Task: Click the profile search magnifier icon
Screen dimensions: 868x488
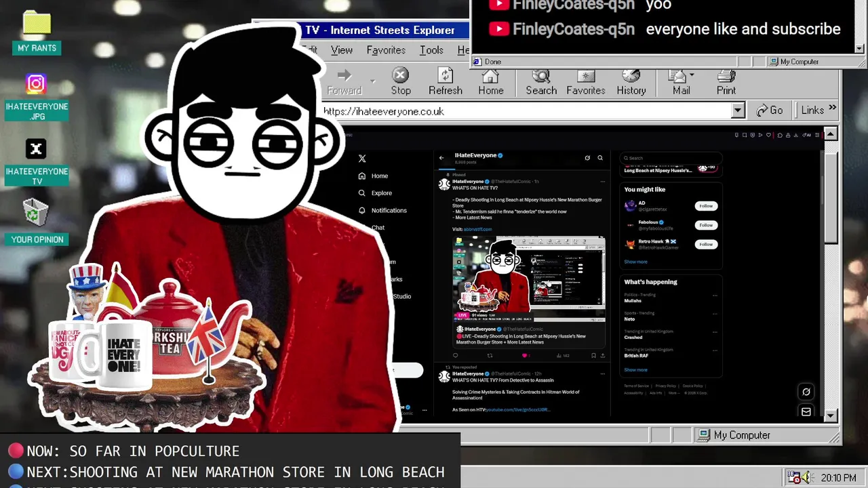Action: tap(600, 158)
